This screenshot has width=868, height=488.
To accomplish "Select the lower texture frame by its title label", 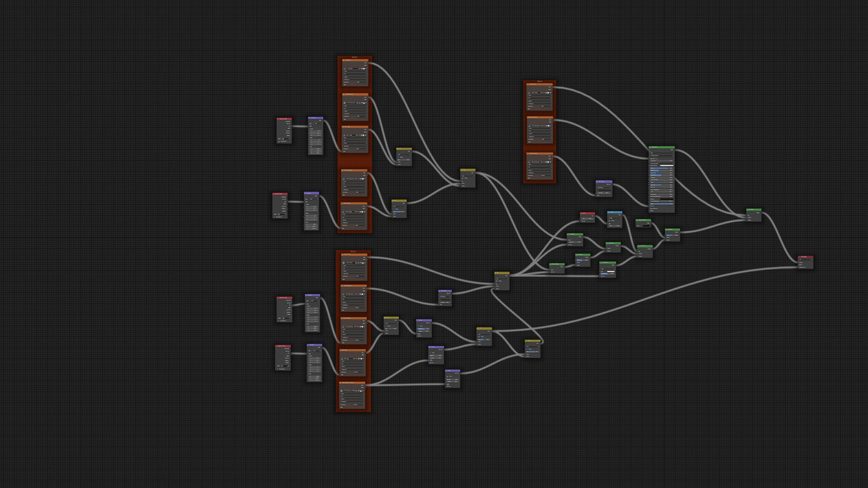I will (x=353, y=251).
